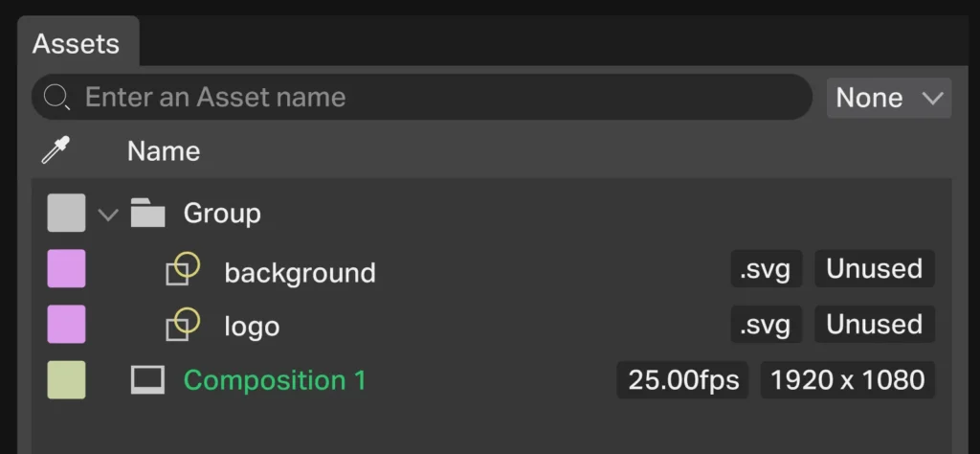
Task: Click the Composition 1 monitor icon
Action: (148, 380)
